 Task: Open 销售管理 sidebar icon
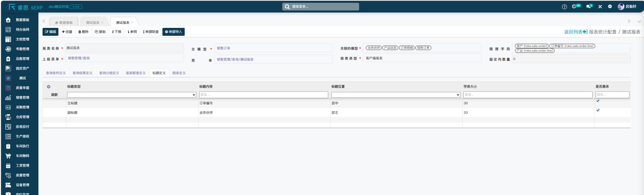coord(8,98)
